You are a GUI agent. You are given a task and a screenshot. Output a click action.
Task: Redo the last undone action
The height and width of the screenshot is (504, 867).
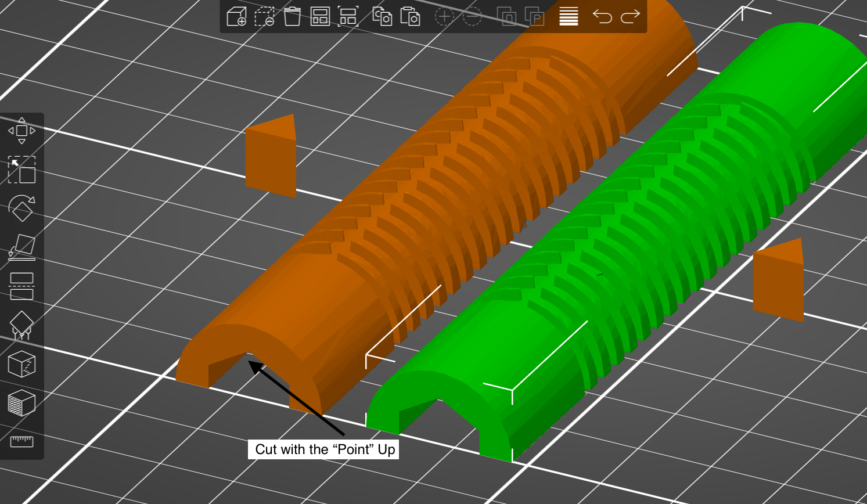pyautogui.click(x=630, y=16)
